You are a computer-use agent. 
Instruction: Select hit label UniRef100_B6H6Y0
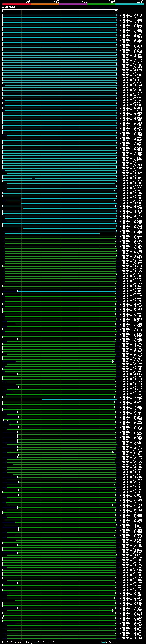131,445
